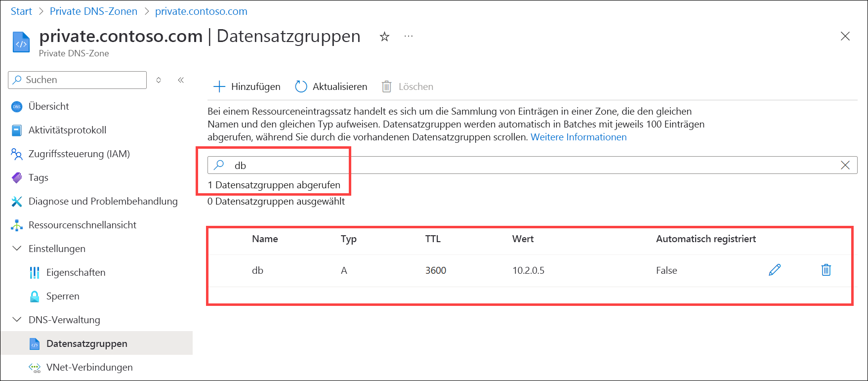Click the Eigenschaften bars icon
The width and height of the screenshot is (868, 381).
coord(35,272)
